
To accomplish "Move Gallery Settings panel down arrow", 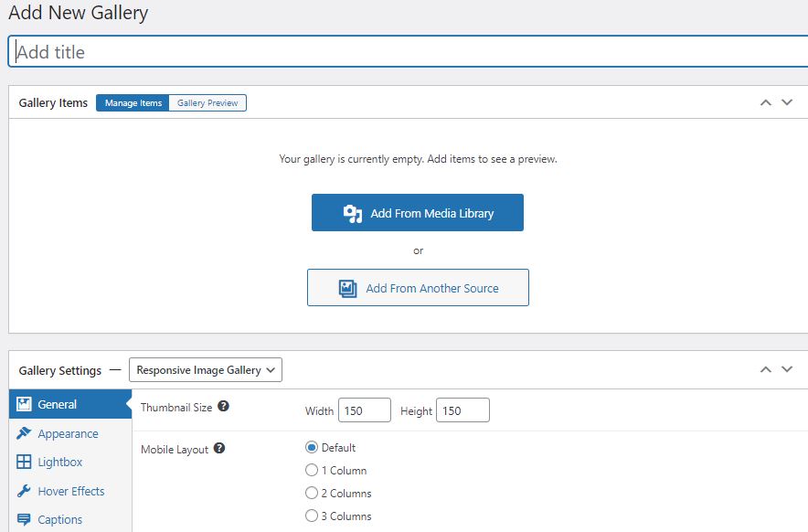I will (x=787, y=369).
